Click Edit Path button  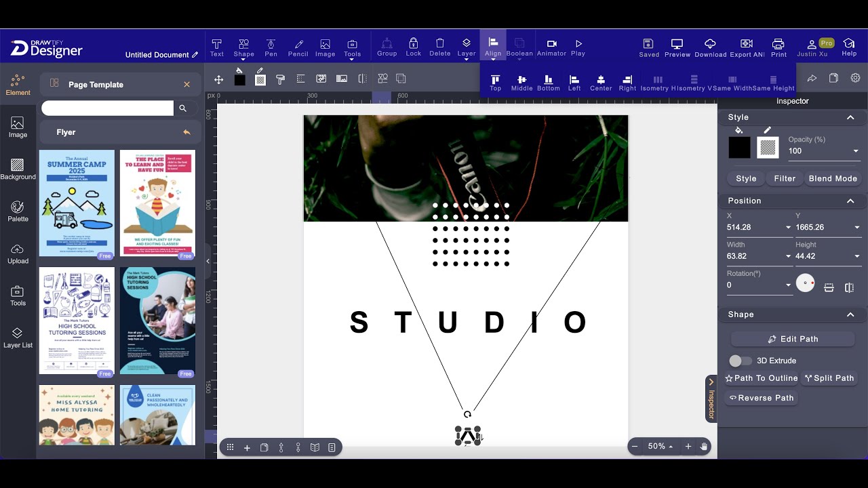click(793, 339)
